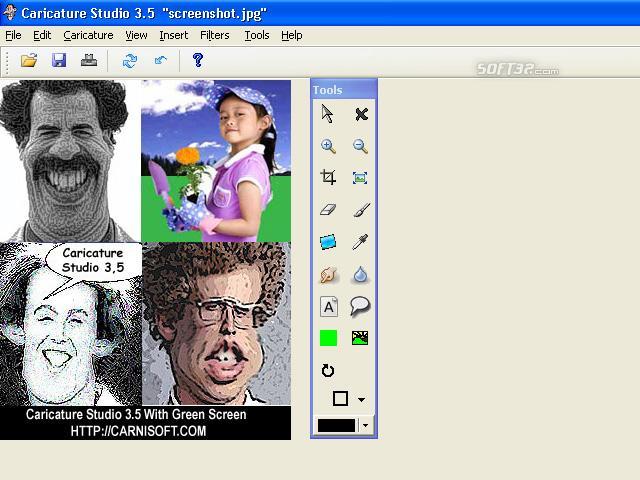Click the blue question mark help icon
The height and width of the screenshot is (480, 640).
[x=198, y=60]
